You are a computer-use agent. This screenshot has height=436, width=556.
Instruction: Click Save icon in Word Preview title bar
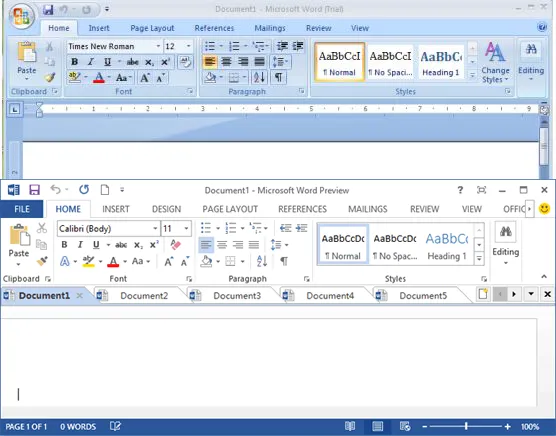34,190
